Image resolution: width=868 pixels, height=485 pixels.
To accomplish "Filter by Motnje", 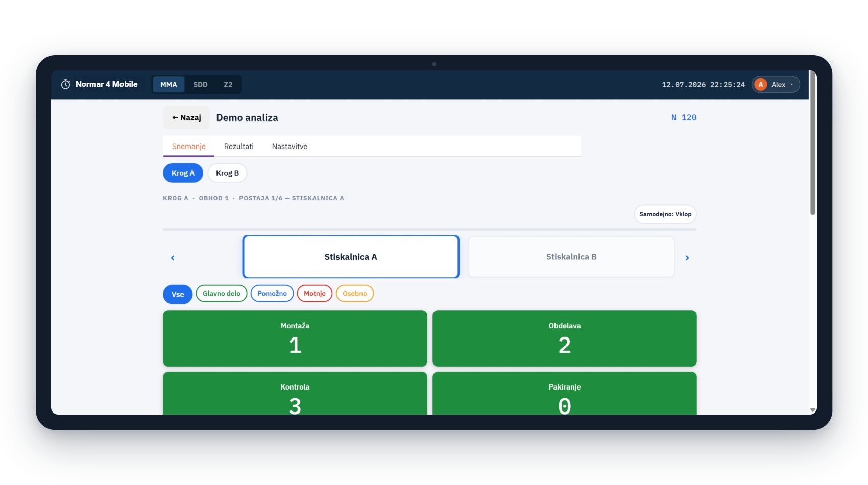I will (x=315, y=294).
